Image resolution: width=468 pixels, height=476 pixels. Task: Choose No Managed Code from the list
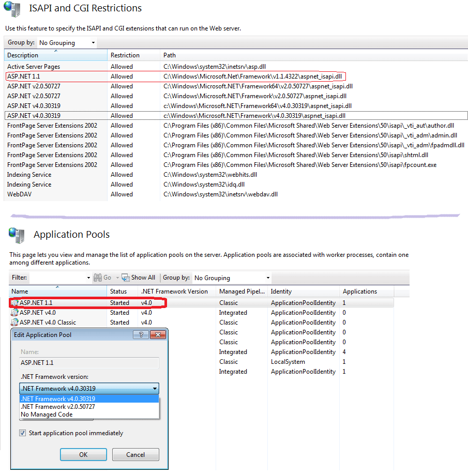[89, 414]
